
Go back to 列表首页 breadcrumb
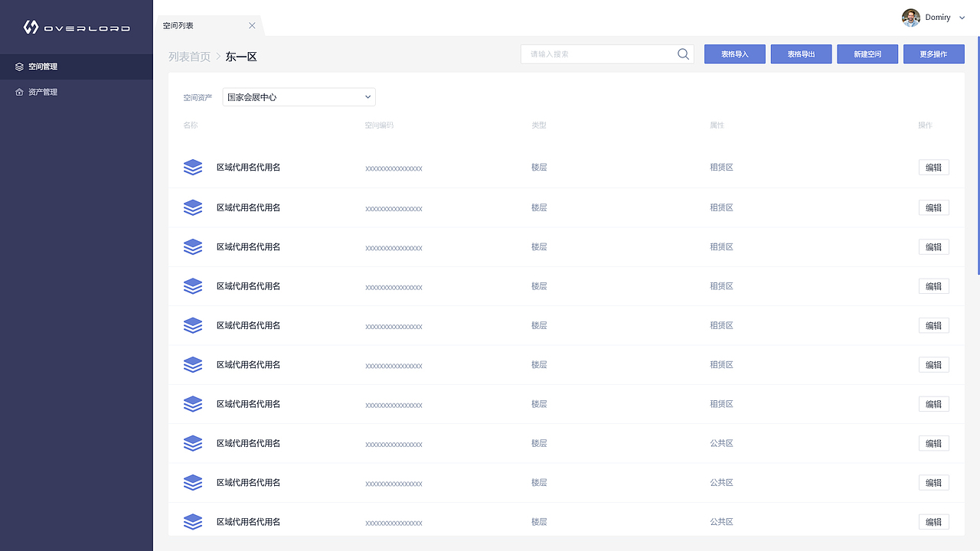click(189, 57)
